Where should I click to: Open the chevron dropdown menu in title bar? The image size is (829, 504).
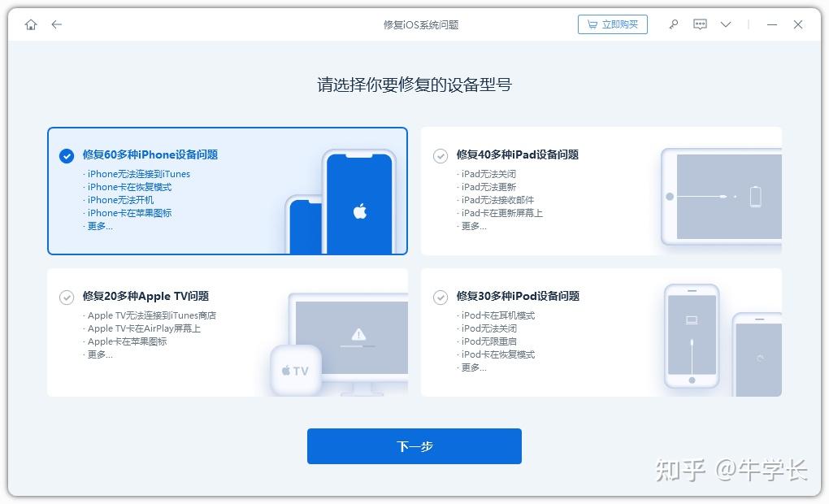pos(725,25)
